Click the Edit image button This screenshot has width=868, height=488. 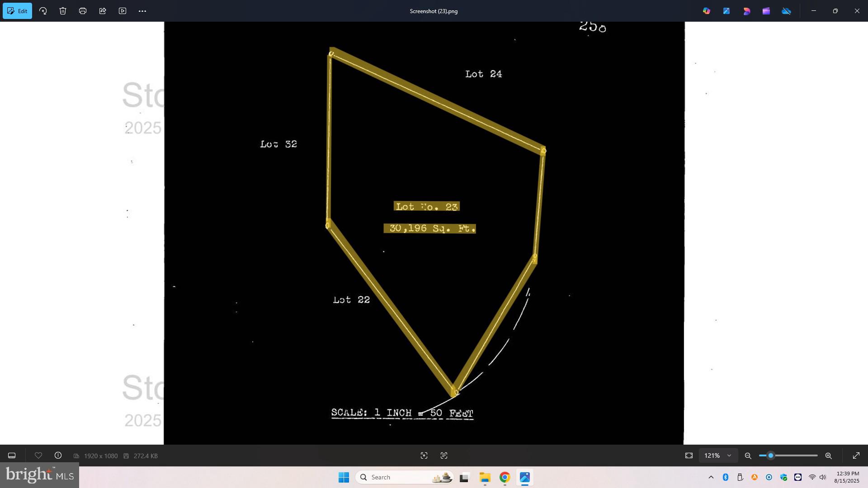point(17,11)
